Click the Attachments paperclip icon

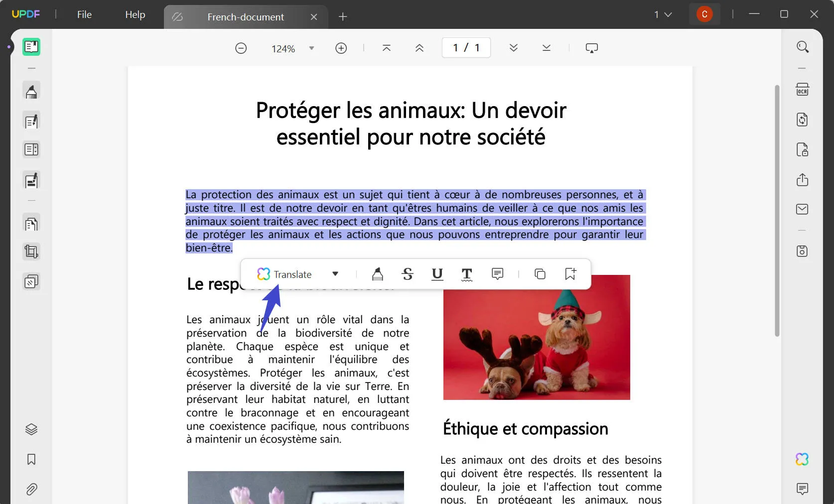(x=31, y=490)
